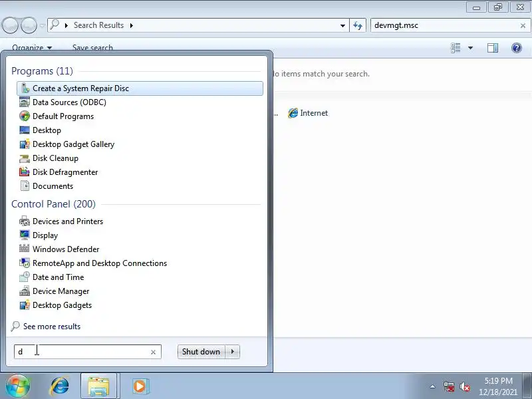
Task: Open the recent pages dropdown arrow
Action: [x=43, y=25]
